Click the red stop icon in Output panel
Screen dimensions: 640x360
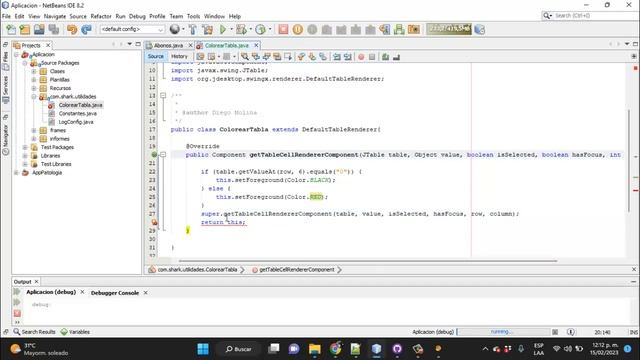(x=17, y=313)
